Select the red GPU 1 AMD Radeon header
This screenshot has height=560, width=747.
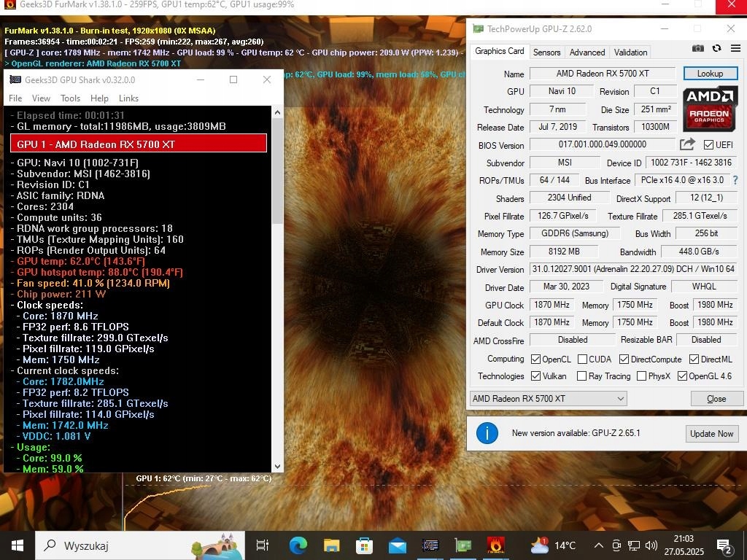point(138,144)
